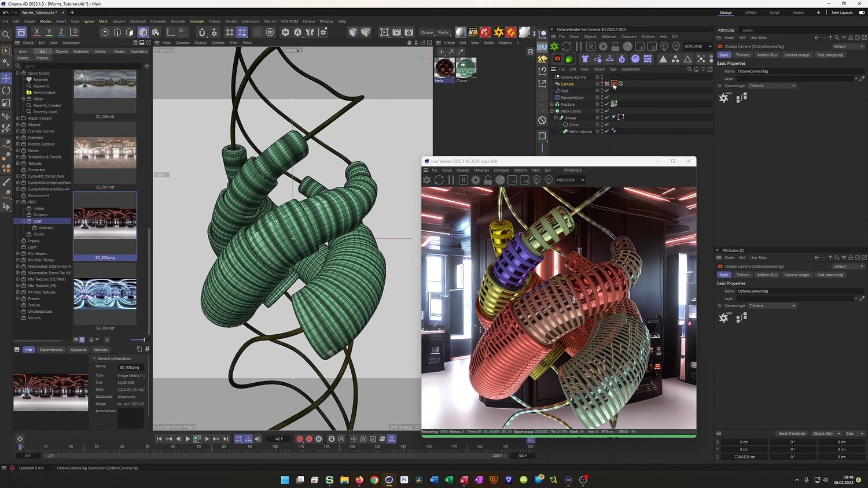
Task: Select the SD_007.hdr thumbnail
Action: (105, 152)
